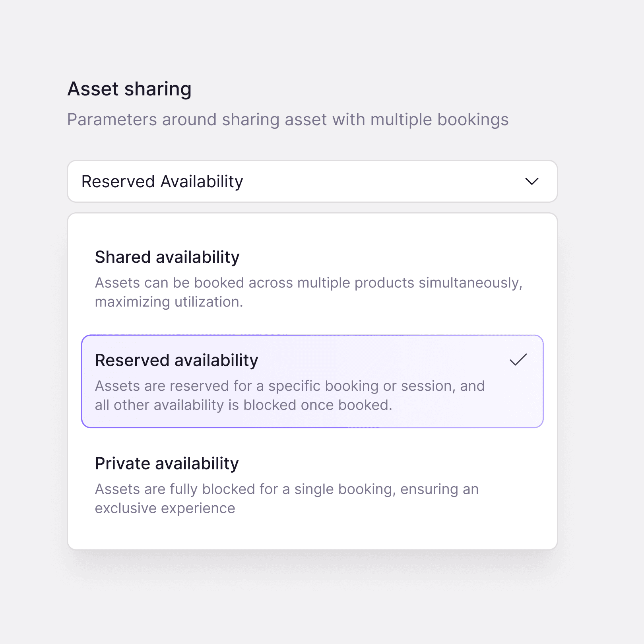Click the selected value text in dropdown
The width and height of the screenshot is (644, 644).
[x=162, y=182]
